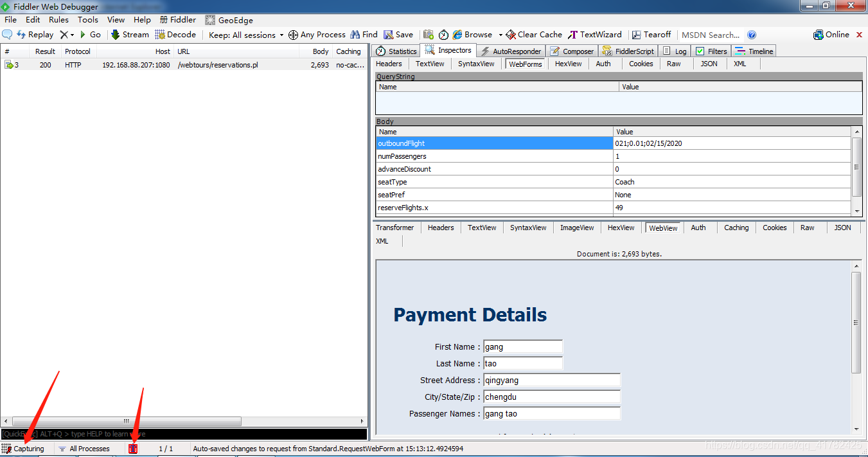
Task: Click the red breakpoint status icon
Action: pyautogui.click(x=133, y=449)
